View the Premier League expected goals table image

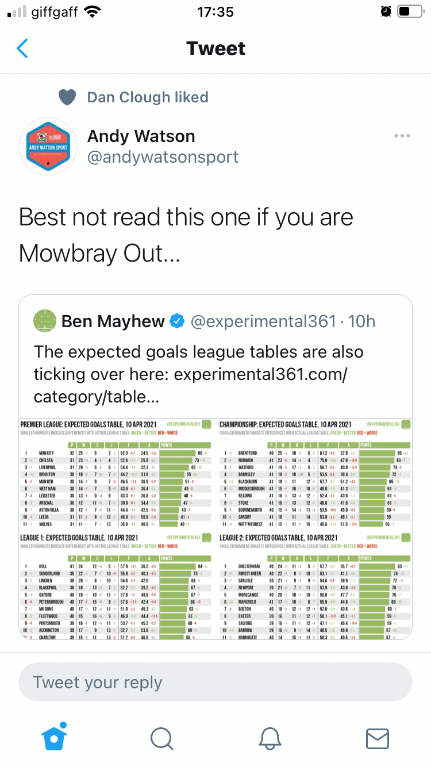[x=116, y=473]
